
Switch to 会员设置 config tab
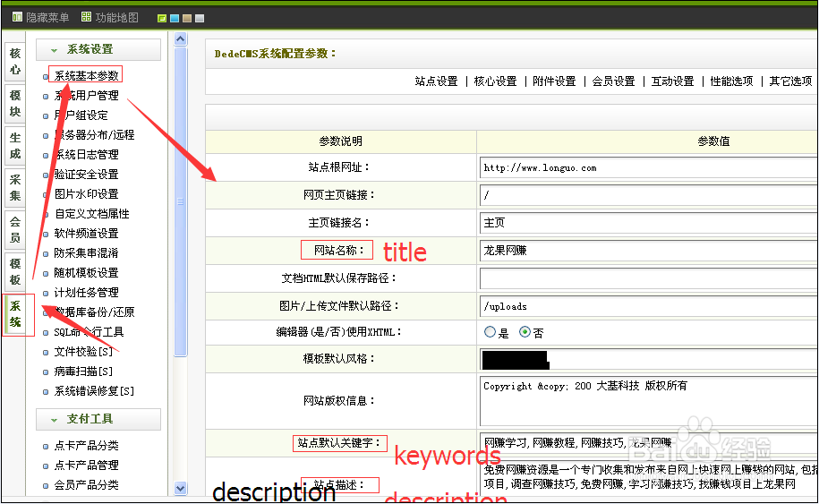point(613,81)
